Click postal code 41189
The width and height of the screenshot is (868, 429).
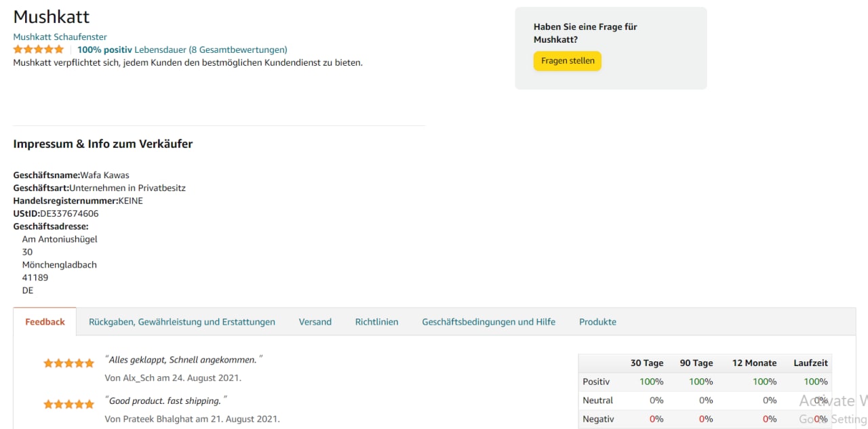pos(35,278)
